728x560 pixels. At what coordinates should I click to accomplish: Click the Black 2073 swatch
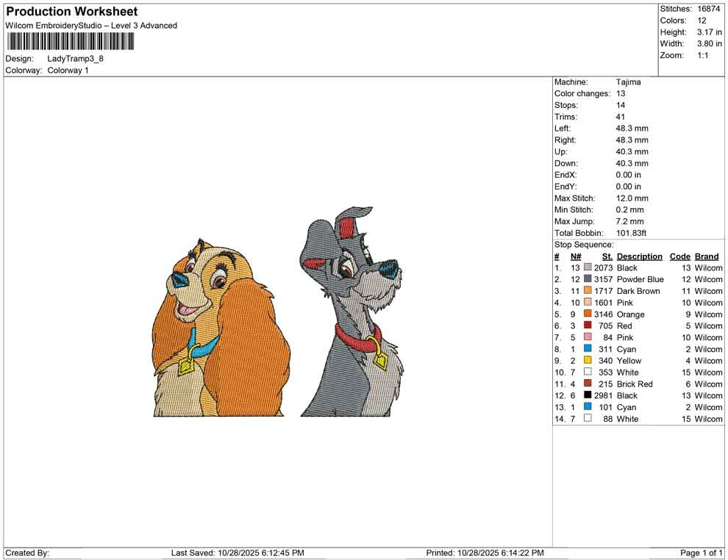[588, 268]
